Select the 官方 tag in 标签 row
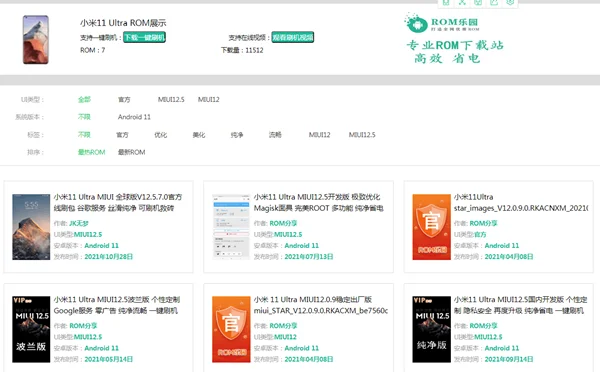This screenshot has height=372, width=600. pos(122,135)
